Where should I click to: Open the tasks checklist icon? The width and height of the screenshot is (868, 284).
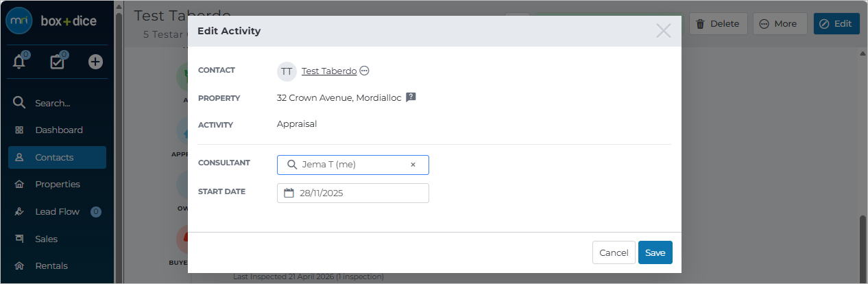coord(58,62)
